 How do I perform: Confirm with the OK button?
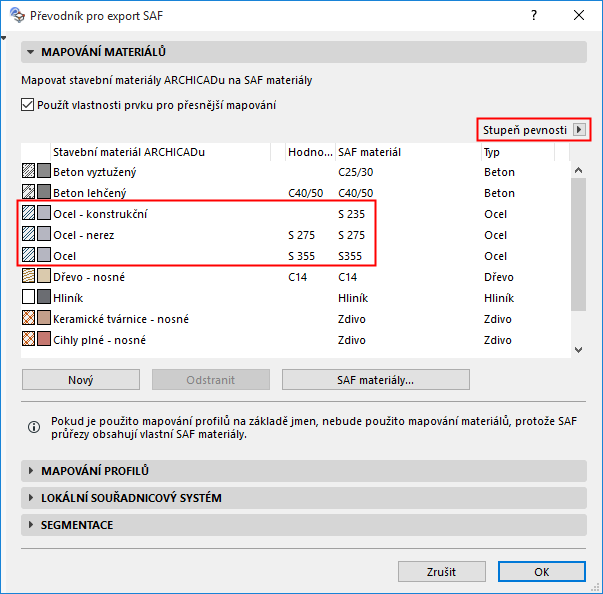(x=542, y=572)
